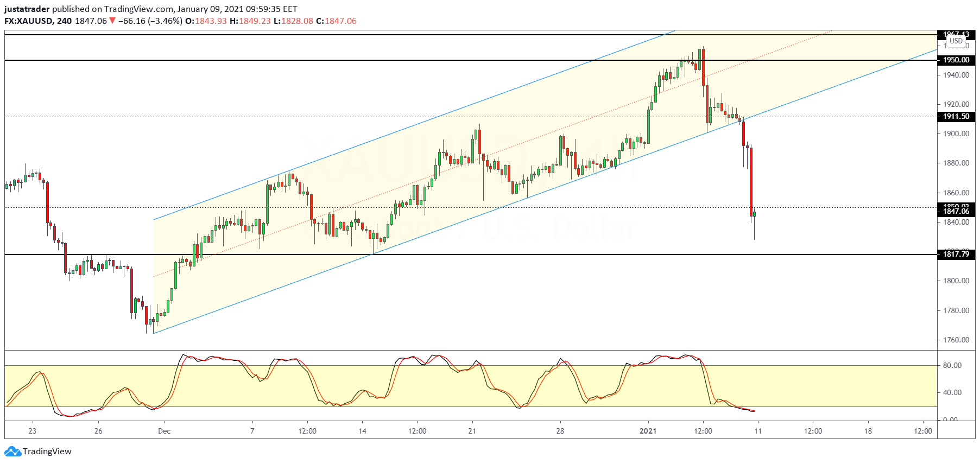The height and width of the screenshot is (464, 980).
Task: Select the USD currency label on the price axis
Action: pos(956,41)
